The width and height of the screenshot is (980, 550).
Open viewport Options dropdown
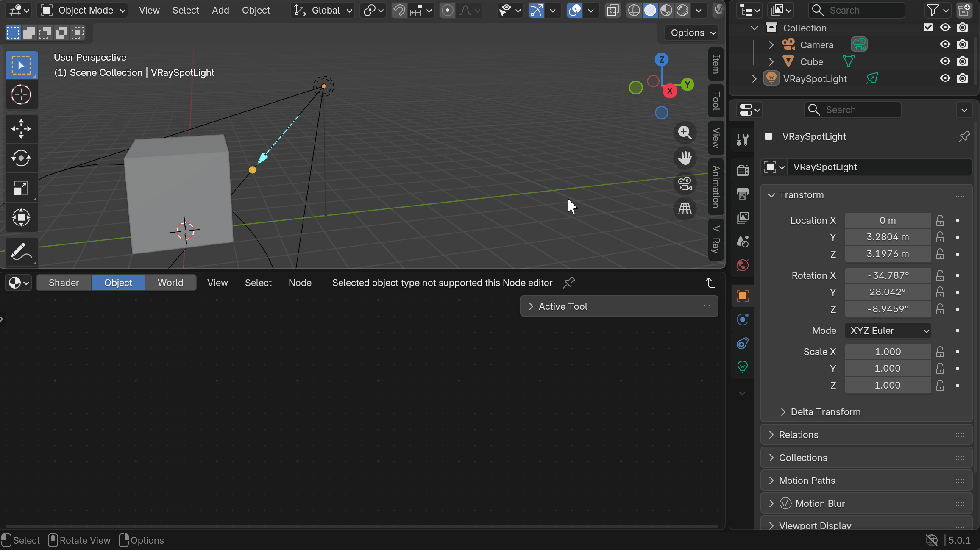pyautogui.click(x=693, y=33)
